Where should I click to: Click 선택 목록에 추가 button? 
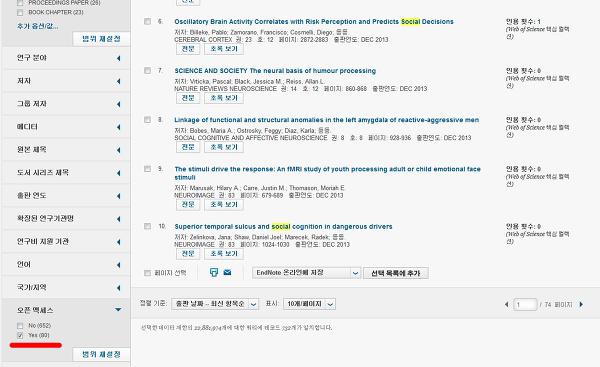coord(396,273)
